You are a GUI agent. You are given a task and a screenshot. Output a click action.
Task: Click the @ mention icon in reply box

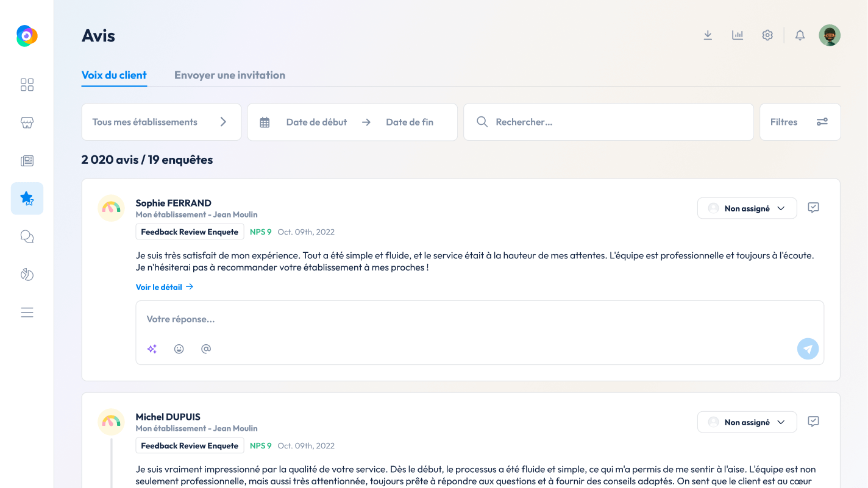tap(206, 349)
